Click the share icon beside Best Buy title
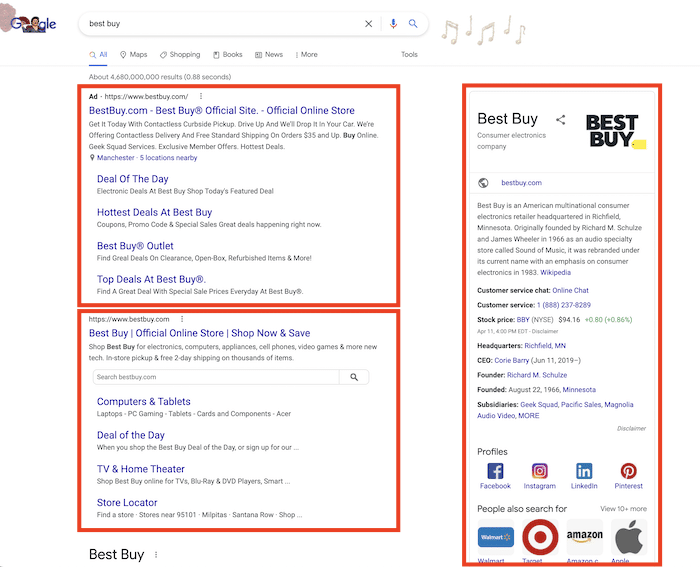 coord(561,120)
